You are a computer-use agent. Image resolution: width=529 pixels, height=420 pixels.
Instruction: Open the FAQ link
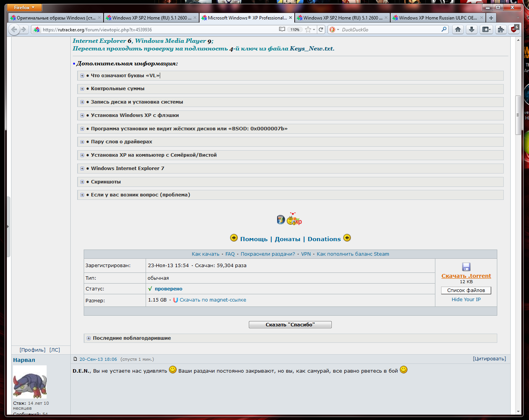[230, 254]
